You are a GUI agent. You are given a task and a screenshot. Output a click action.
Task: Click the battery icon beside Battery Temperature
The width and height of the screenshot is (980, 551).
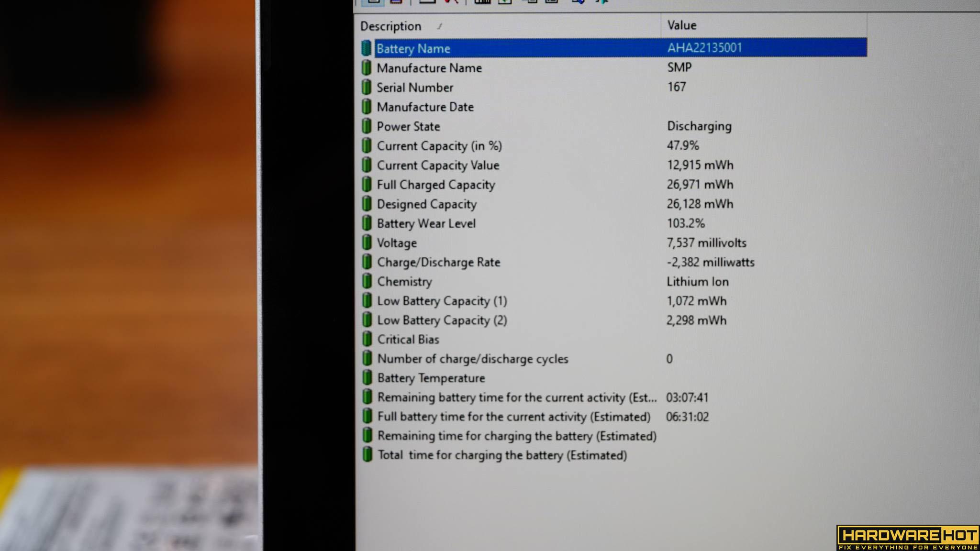click(367, 378)
